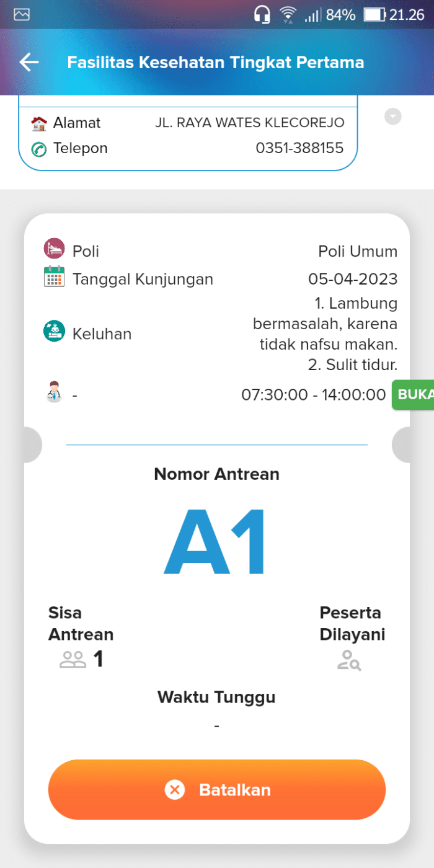Open the gray dropdown arrow beside the clinic card
The height and width of the screenshot is (868, 434).
tap(392, 116)
